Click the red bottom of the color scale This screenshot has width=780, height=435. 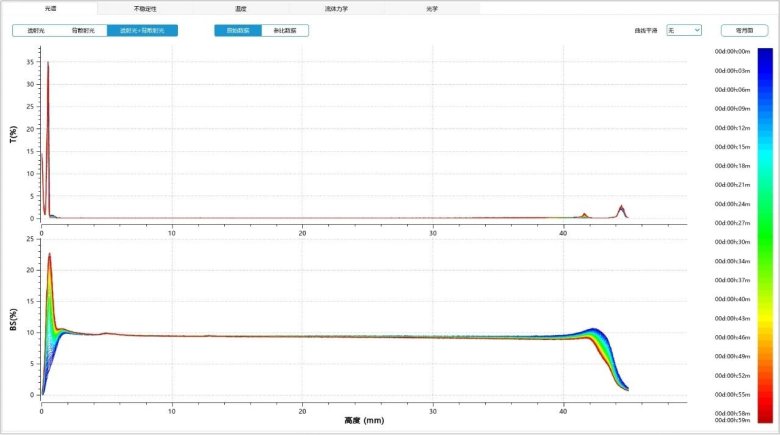point(764,415)
